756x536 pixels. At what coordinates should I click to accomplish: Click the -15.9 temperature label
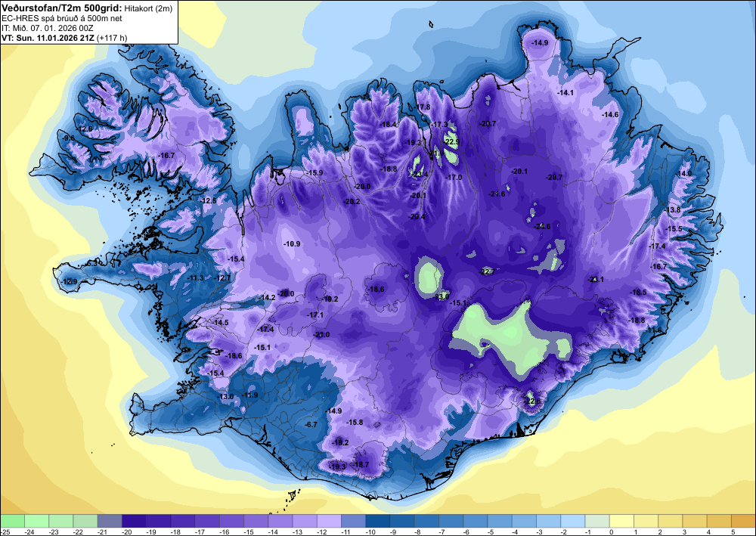point(314,172)
